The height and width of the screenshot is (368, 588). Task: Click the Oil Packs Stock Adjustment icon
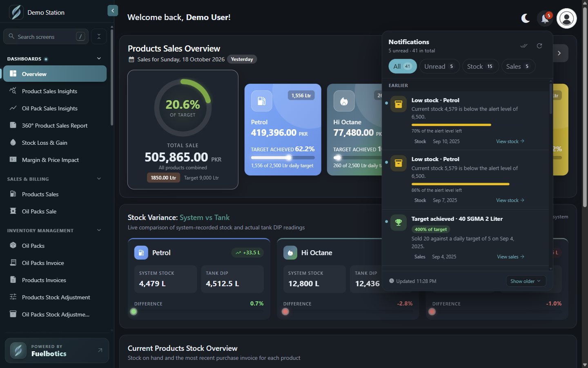(x=13, y=314)
